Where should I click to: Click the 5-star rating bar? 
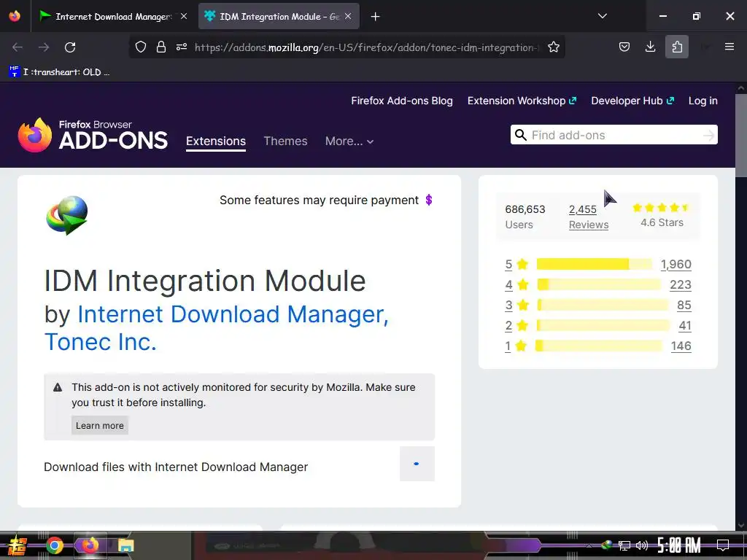[594, 264]
